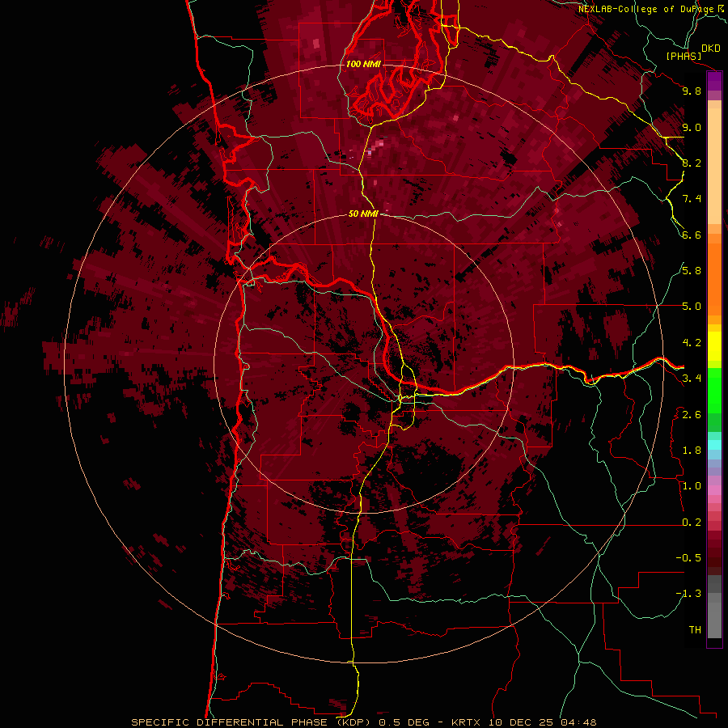Click the 10 DEC 25 date in caption
The width and height of the screenshot is (728, 728).
520,722
